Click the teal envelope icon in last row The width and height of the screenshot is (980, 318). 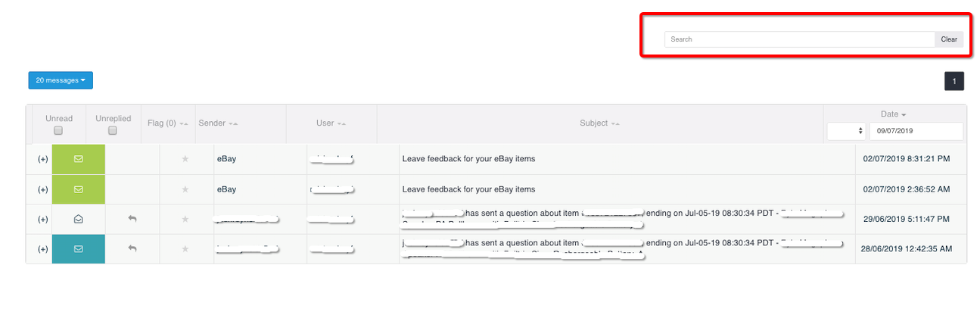(x=78, y=248)
